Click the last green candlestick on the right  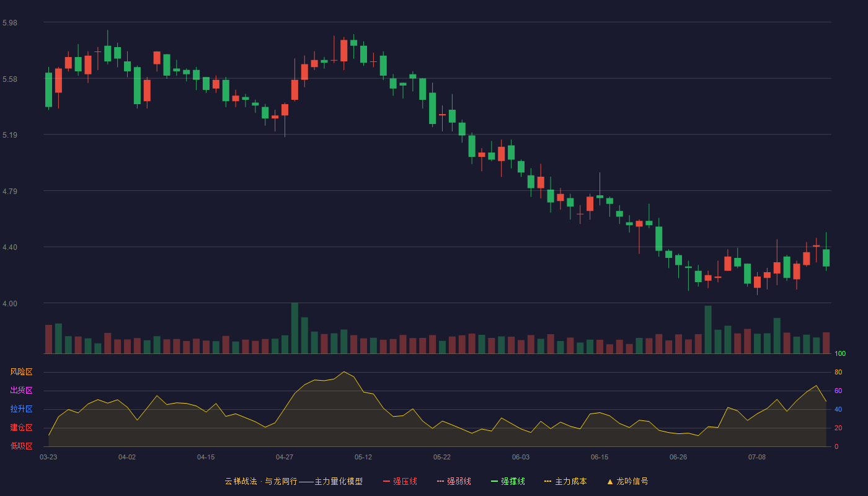826,258
